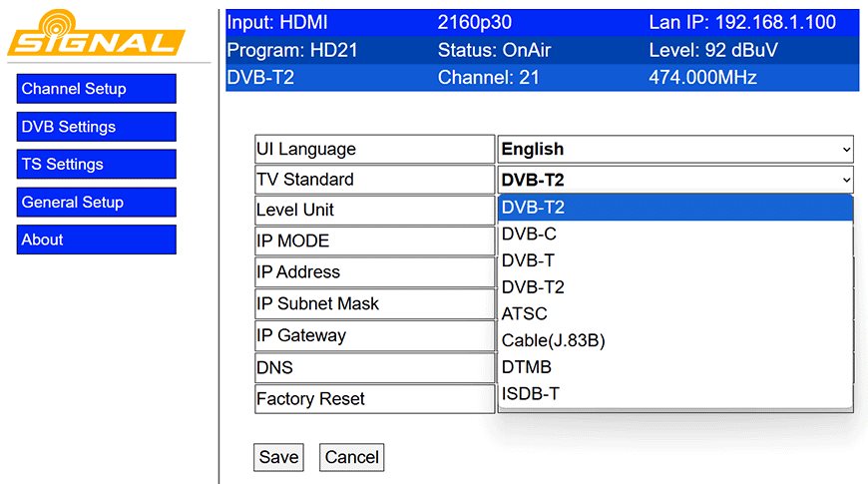Click the Signal logo
The width and height of the screenshot is (868, 484).
[96, 34]
